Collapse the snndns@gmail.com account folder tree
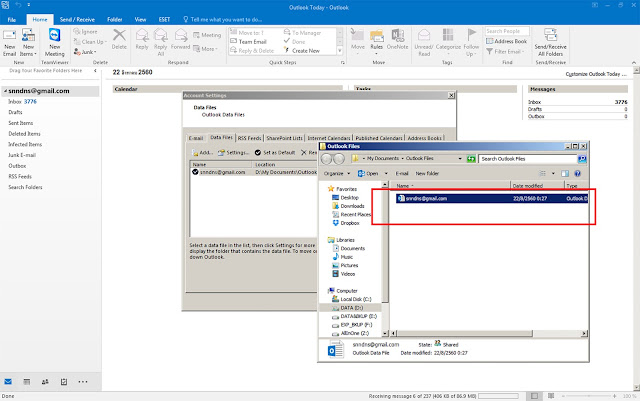 5,91
